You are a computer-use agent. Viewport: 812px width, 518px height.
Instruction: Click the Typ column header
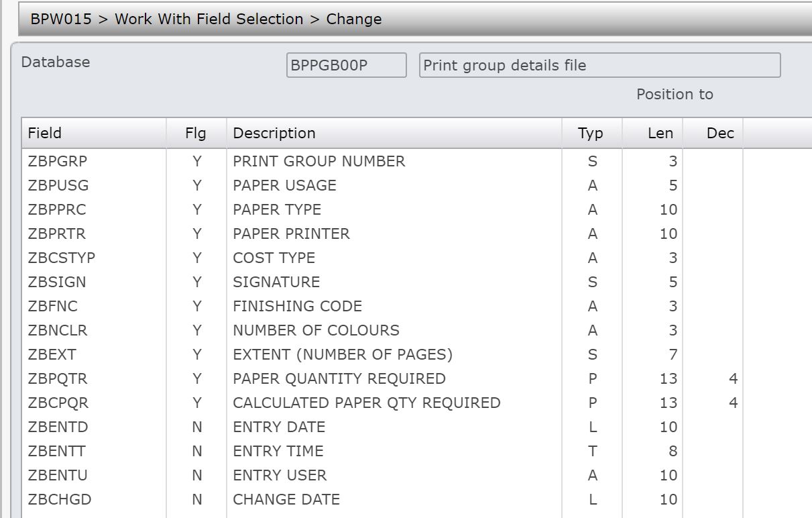pos(592,133)
